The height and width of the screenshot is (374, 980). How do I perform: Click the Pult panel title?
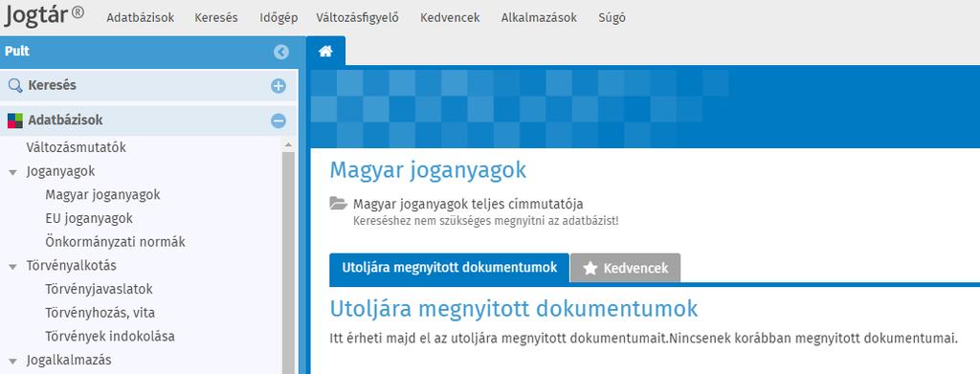tap(17, 52)
